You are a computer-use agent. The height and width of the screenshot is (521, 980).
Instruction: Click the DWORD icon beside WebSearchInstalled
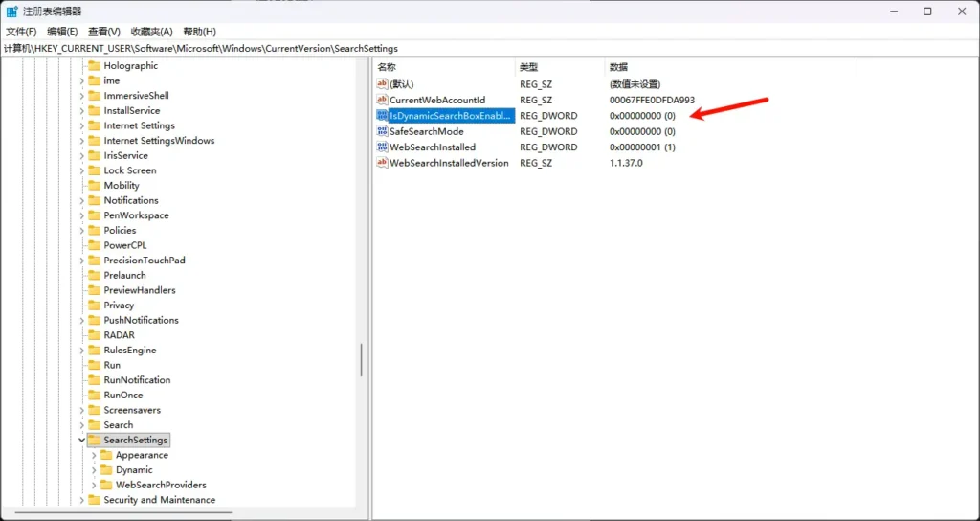[382, 147]
